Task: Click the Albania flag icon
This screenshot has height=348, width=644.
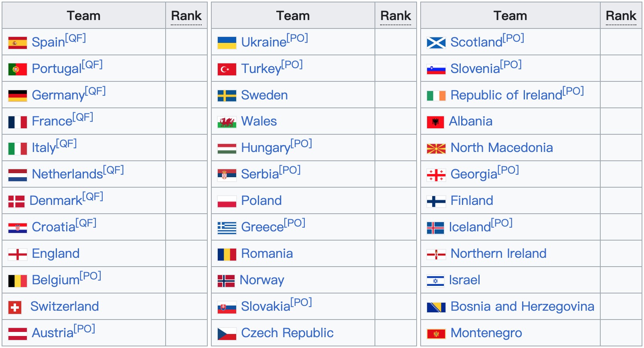Action: (435, 122)
